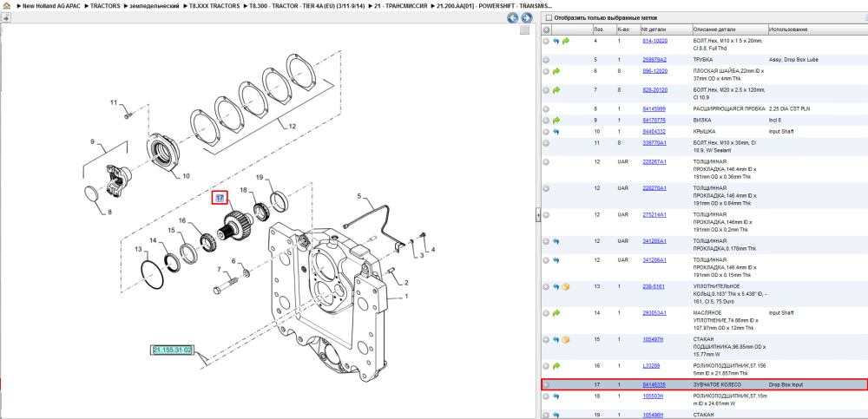Click the 'КРЫШКА' description cell
The width and height of the screenshot is (868, 419).
coord(704,132)
